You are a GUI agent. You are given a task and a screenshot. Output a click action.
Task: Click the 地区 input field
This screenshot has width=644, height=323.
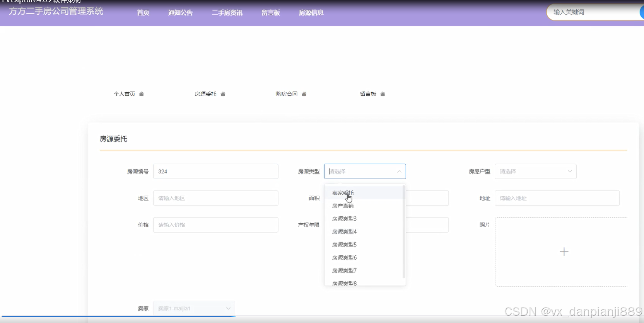(216, 198)
